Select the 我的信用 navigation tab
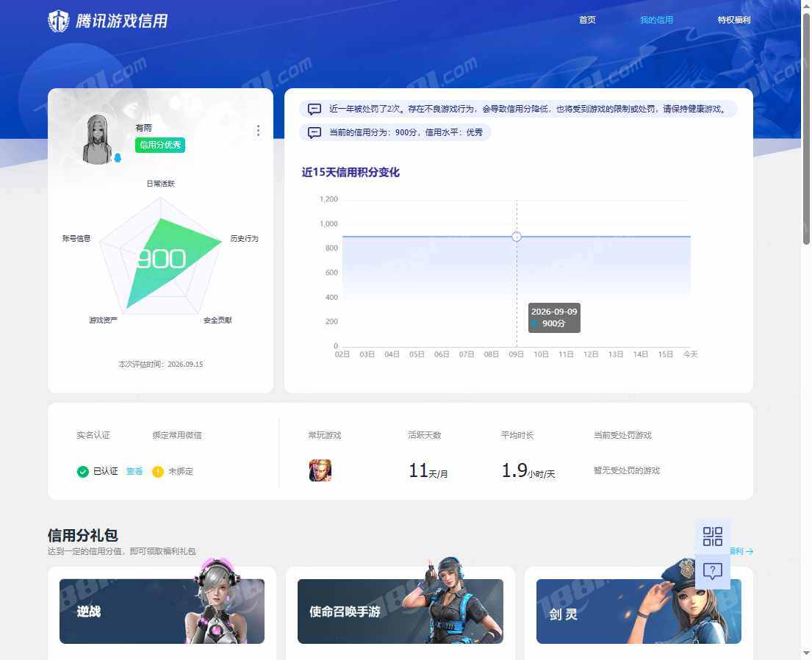Image resolution: width=812 pixels, height=660 pixels. [656, 20]
